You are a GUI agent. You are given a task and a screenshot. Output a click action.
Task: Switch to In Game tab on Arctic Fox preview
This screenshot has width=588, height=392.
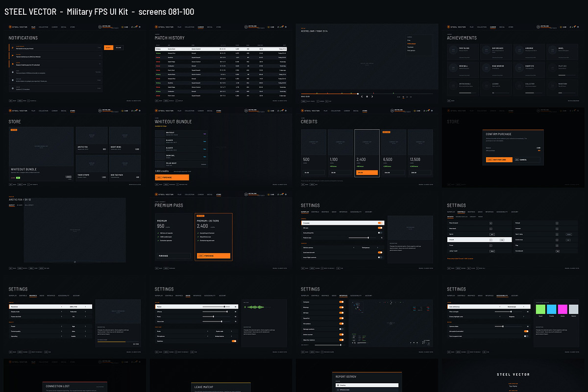pos(20,205)
